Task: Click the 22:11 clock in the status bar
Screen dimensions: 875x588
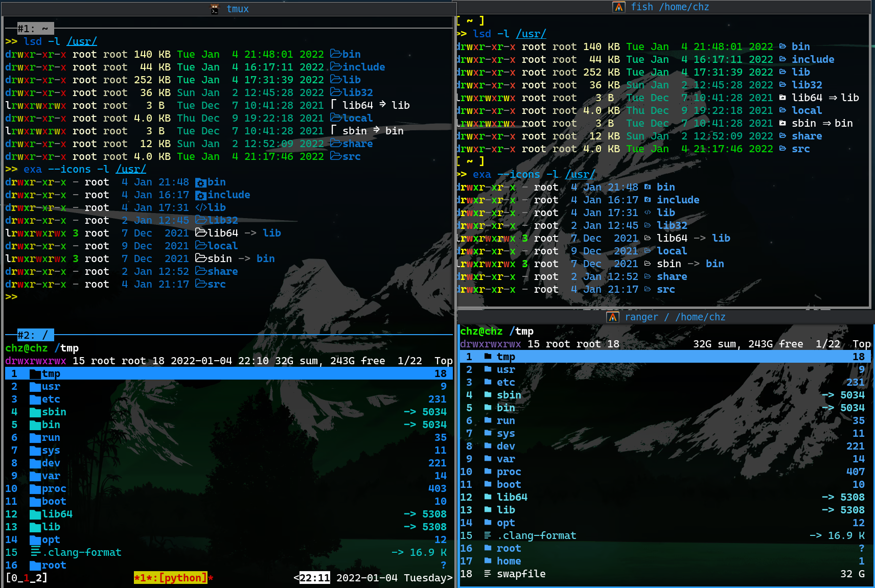Action: coord(313,578)
